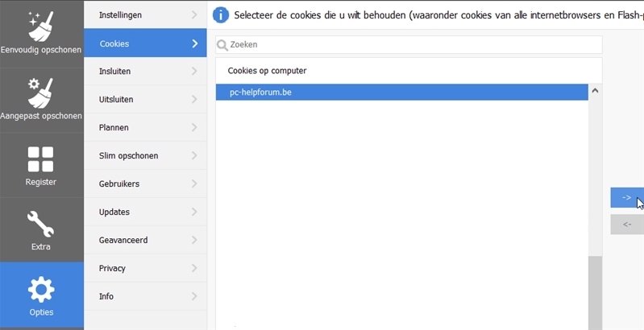Screen dimensions: 644x330
Task: Expand the Geavanceerd chevron
Action: pos(194,240)
